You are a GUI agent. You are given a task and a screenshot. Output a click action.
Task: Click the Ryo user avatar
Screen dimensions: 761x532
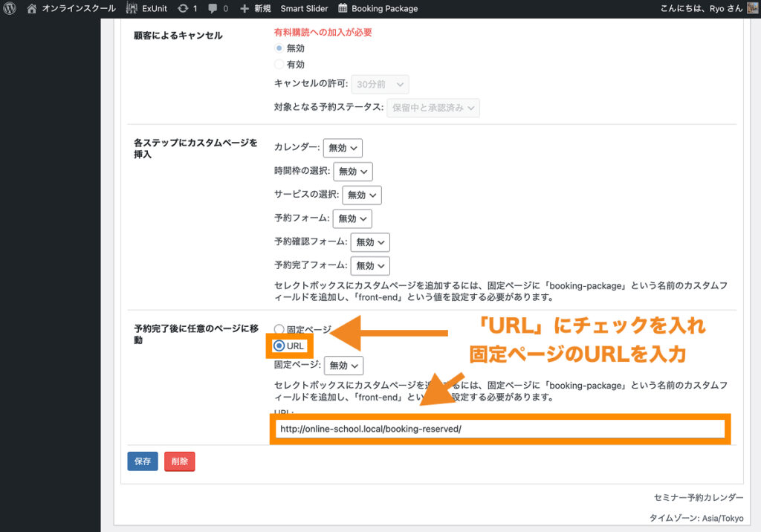coord(753,9)
